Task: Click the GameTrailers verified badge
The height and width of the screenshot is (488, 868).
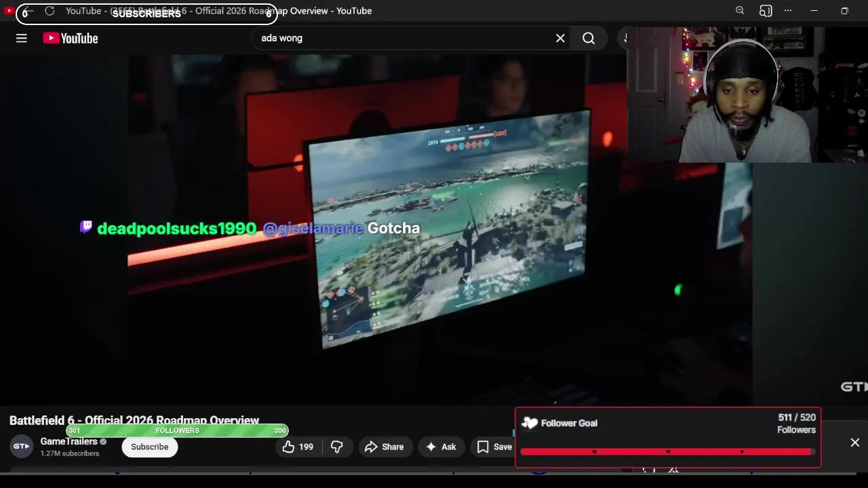Action: click(103, 442)
